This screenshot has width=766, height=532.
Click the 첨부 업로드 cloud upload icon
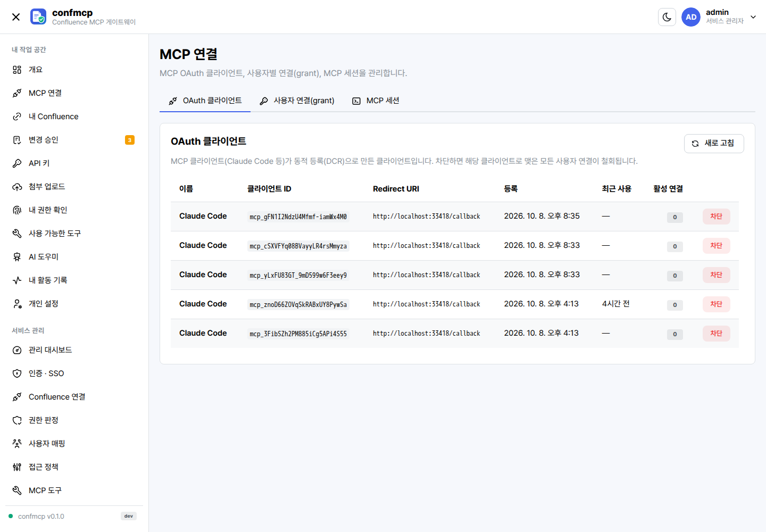click(x=17, y=187)
